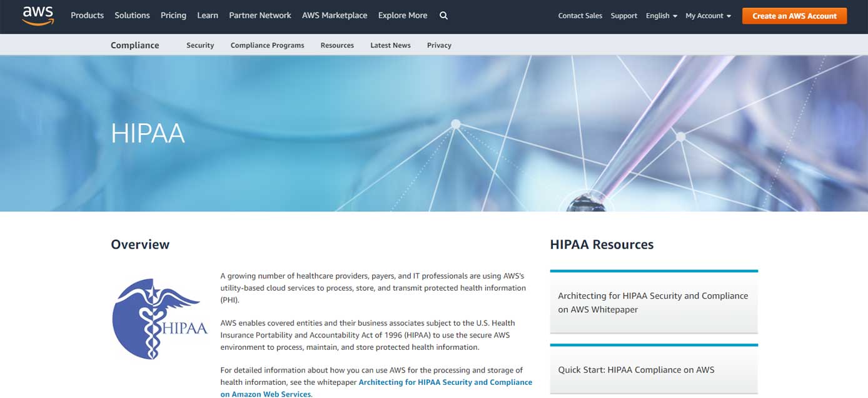Viewport: 868px width, 398px height.
Task: Expand the English language dropdown
Action: (x=660, y=16)
